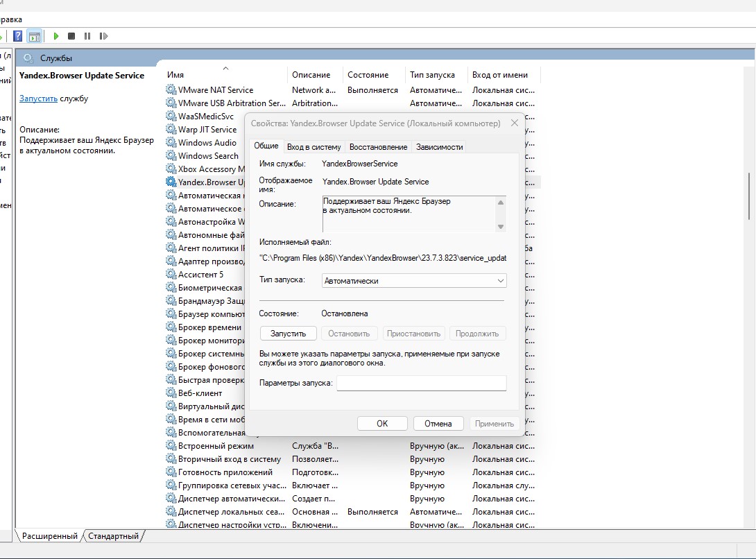
Task: Click the Веб-клиент service icon
Action: click(171, 393)
